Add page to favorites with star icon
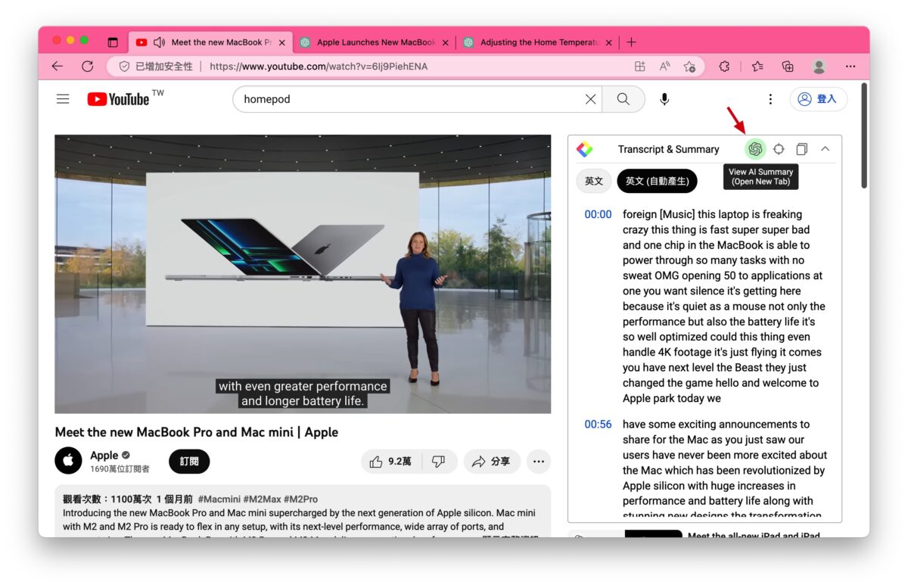The image size is (908, 588). pyautogui.click(x=689, y=67)
